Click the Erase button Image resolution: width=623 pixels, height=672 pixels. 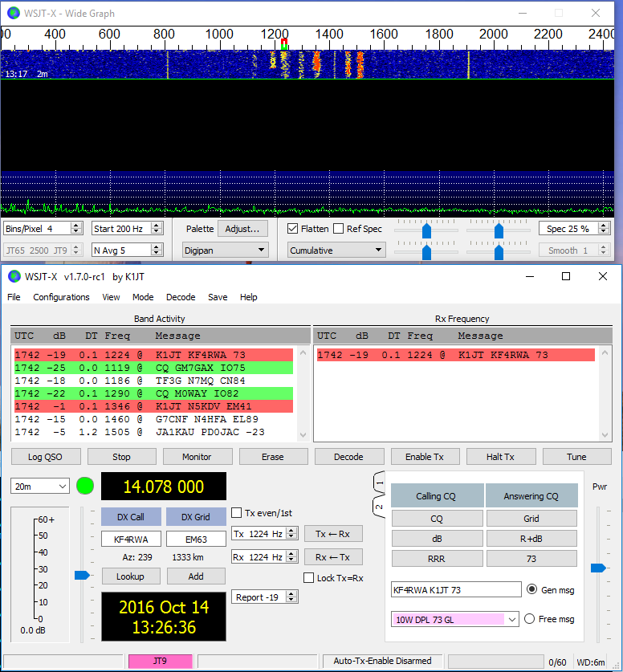point(273,457)
